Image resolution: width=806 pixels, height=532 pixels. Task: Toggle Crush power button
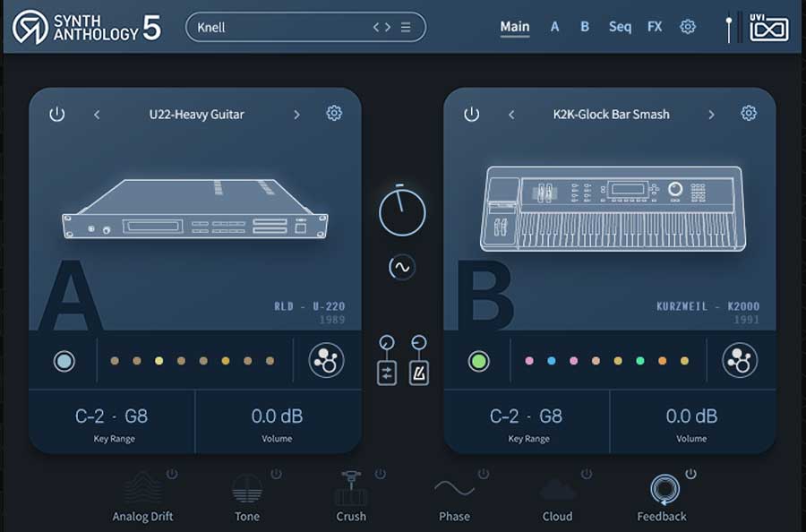(380, 474)
